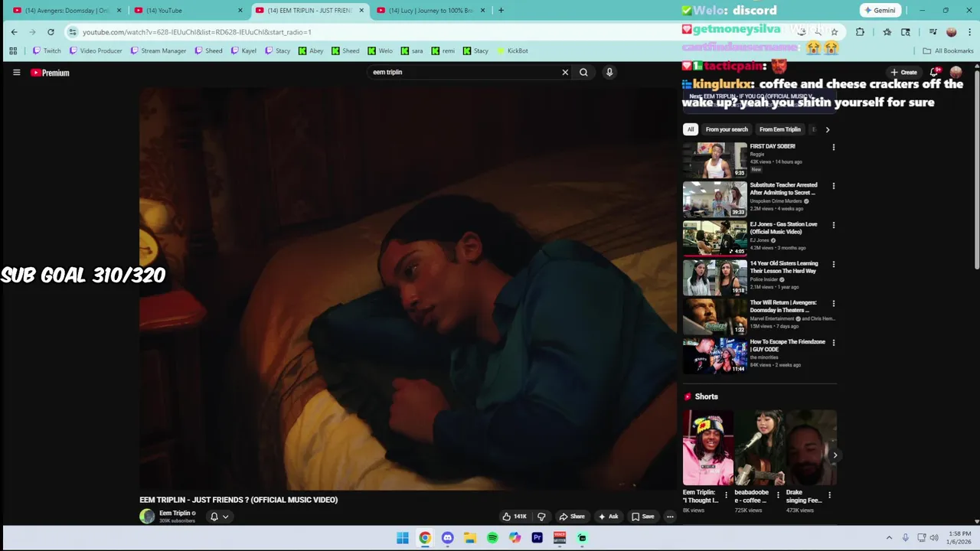The image size is (980, 551).
Task: Open the YouTube account avatar menu
Action: 955,72
